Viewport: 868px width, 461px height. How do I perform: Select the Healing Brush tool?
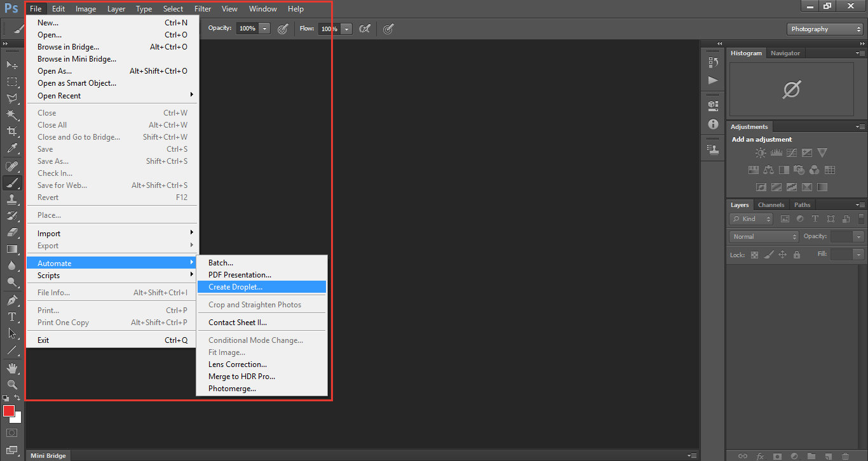pyautogui.click(x=12, y=166)
